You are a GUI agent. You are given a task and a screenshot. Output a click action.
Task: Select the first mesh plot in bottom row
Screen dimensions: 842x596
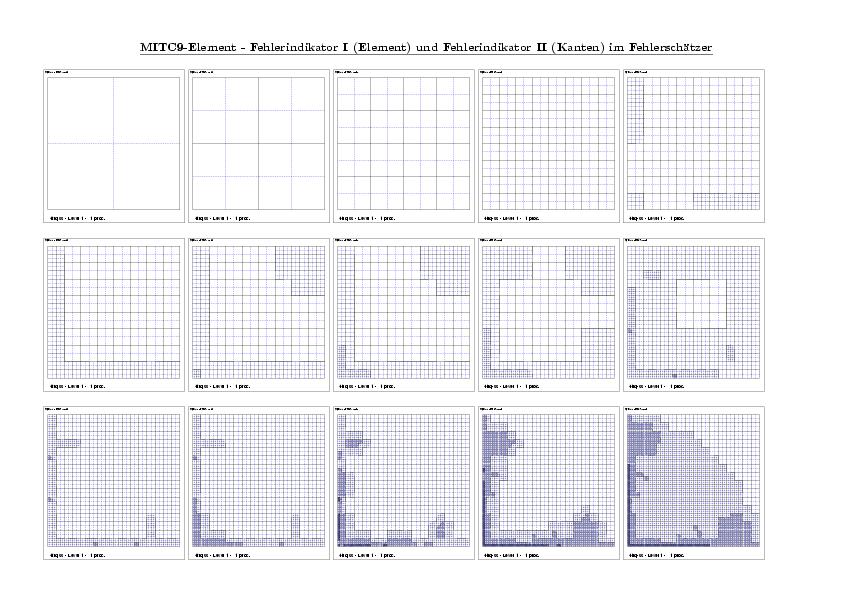[x=113, y=480]
